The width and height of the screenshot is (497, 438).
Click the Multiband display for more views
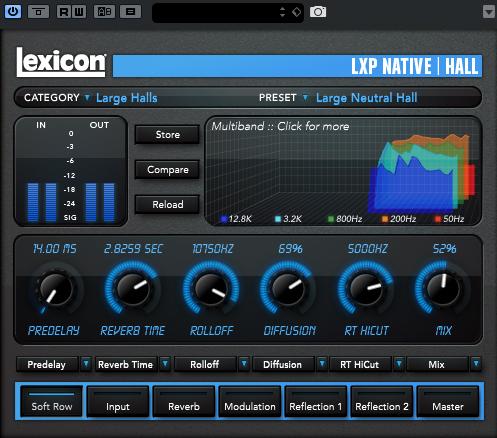click(x=343, y=171)
